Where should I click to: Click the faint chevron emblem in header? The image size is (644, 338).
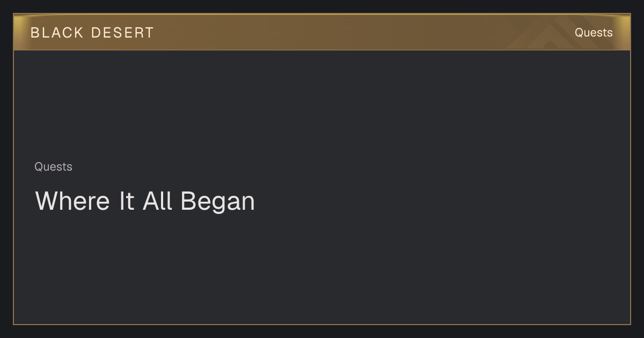point(554,33)
